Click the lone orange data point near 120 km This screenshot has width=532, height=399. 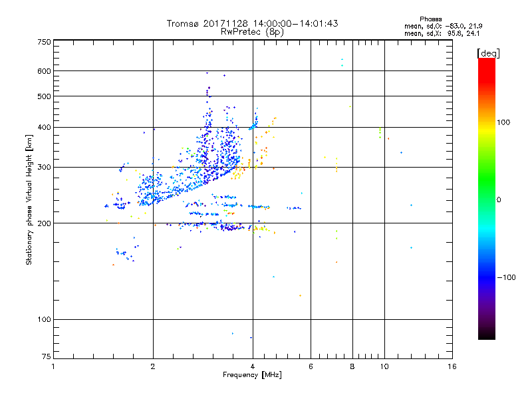tap(301, 295)
